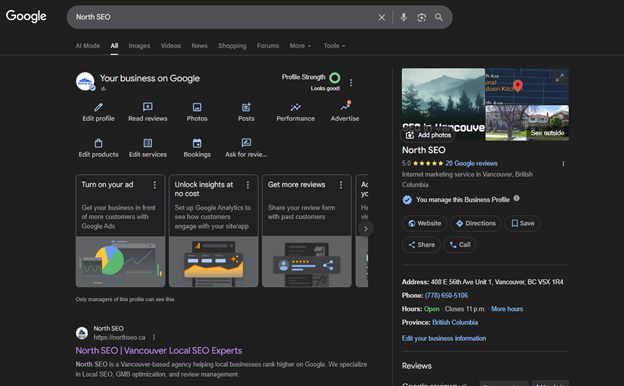Switch to Images tab
The width and height of the screenshot is (624, 386).
[139, 46]
